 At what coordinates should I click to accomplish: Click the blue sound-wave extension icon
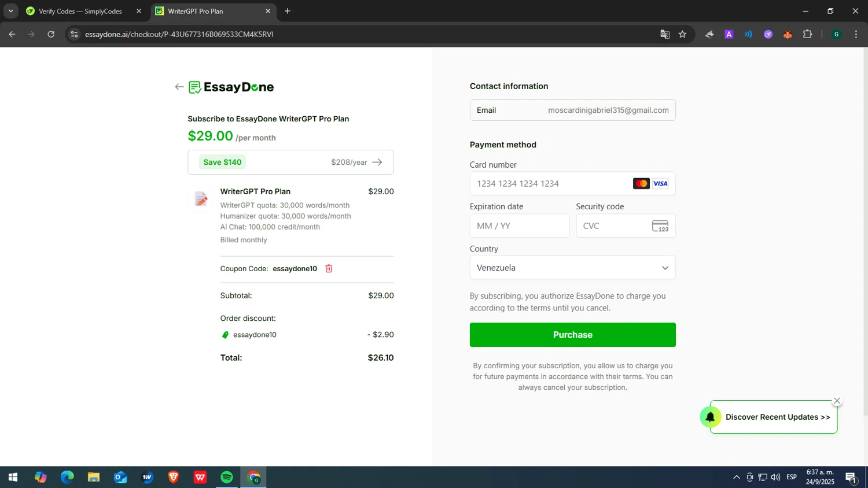point(749,34)
